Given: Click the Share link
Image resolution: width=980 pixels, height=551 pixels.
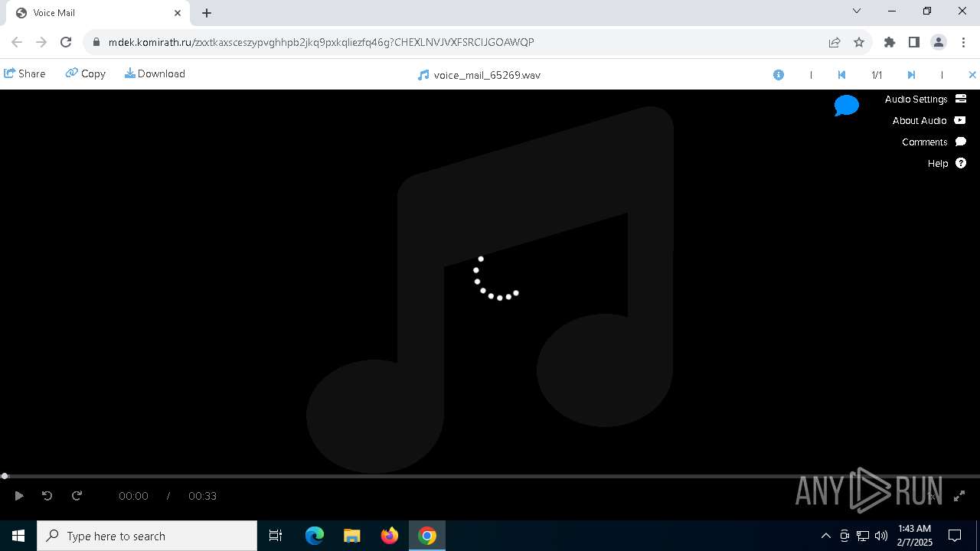Looking at the screenshot, I should point(24,73).
